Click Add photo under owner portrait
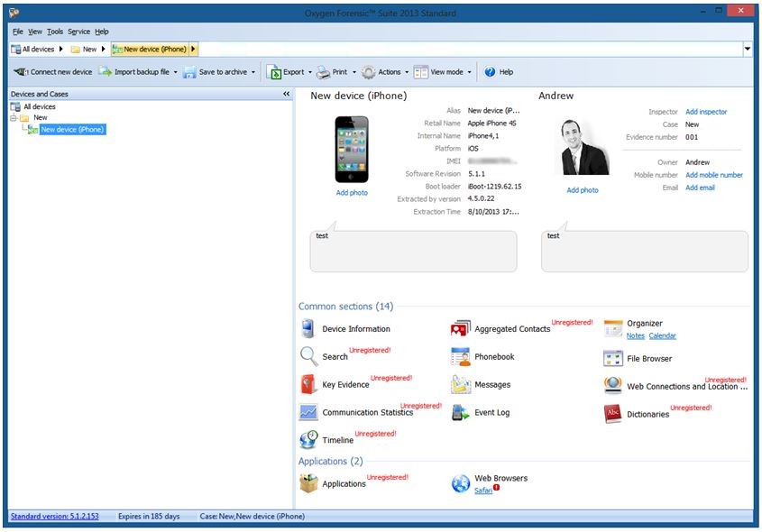 (x=583, y=190)
